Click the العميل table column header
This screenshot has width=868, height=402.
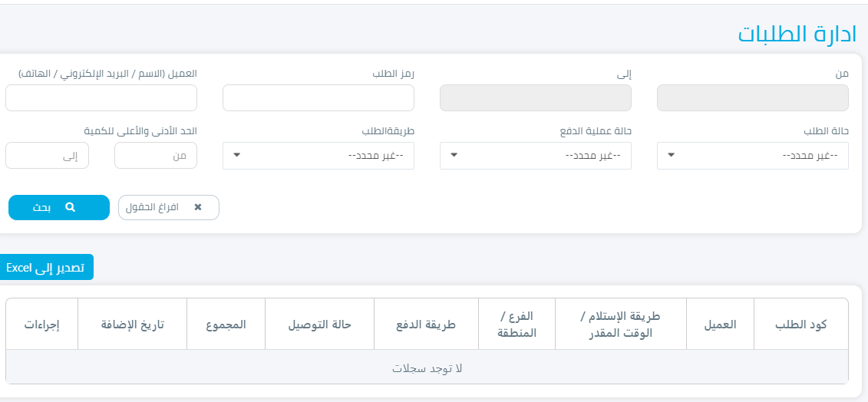coord(720,325)
